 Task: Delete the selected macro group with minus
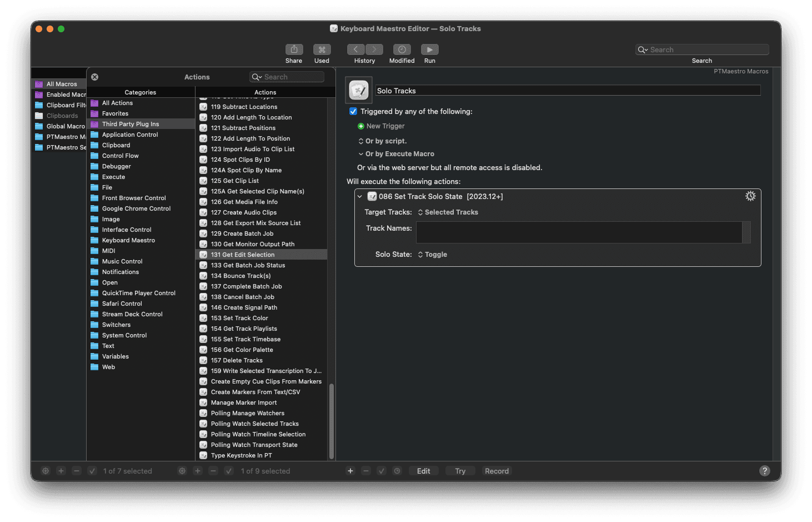coord(77,471)
